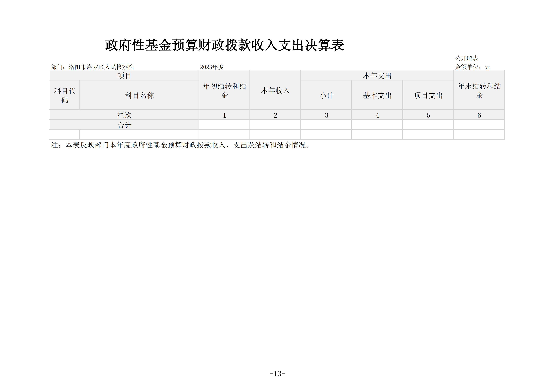Click the document title 政府性基金预算财政拨款收入支出决算表
This screenshot has height=392, width=555.
[224, 45]
